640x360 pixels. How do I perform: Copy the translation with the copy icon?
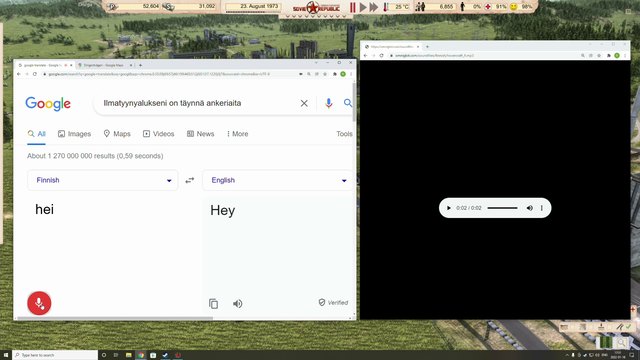tap(213, 304)
